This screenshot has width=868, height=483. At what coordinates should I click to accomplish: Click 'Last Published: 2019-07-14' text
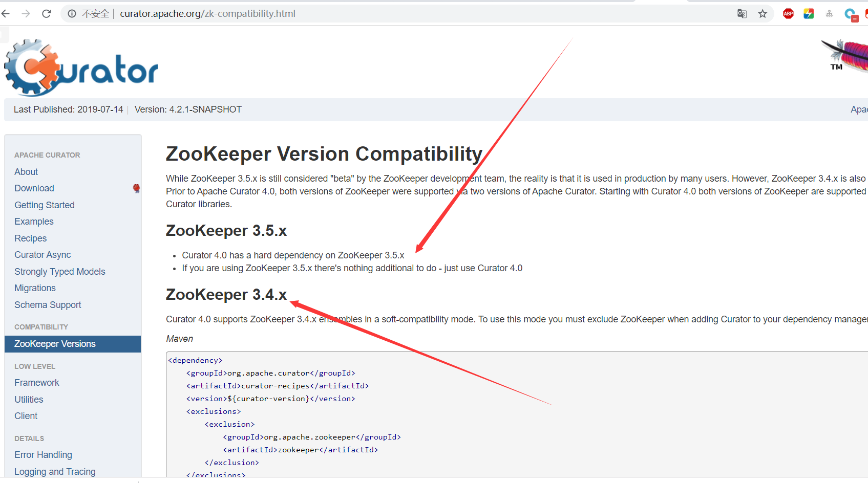click(x=68, y=109)
